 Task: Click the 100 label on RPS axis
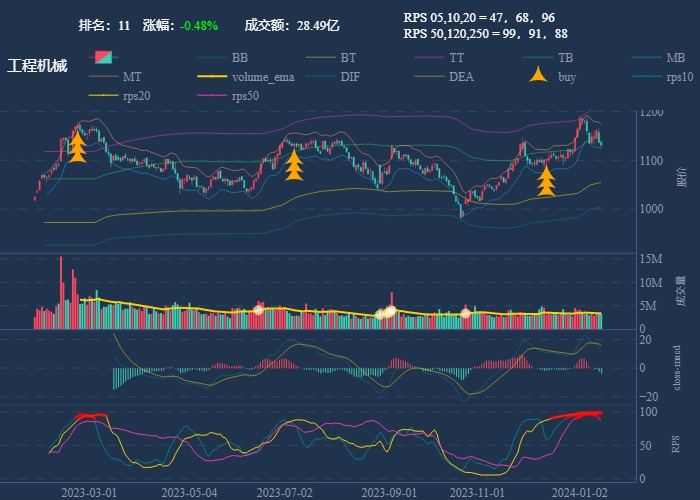pyautogui.click(x=649, y=412)
